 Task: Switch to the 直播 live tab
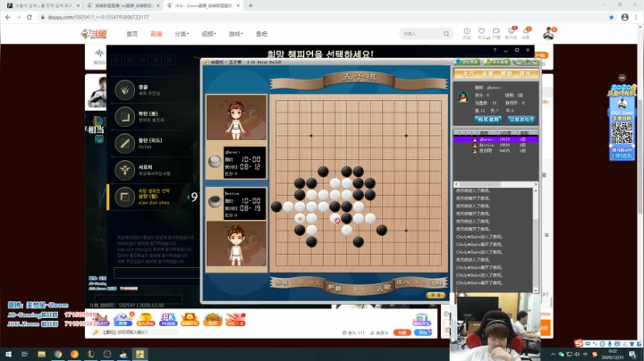[x=156, y=34]
